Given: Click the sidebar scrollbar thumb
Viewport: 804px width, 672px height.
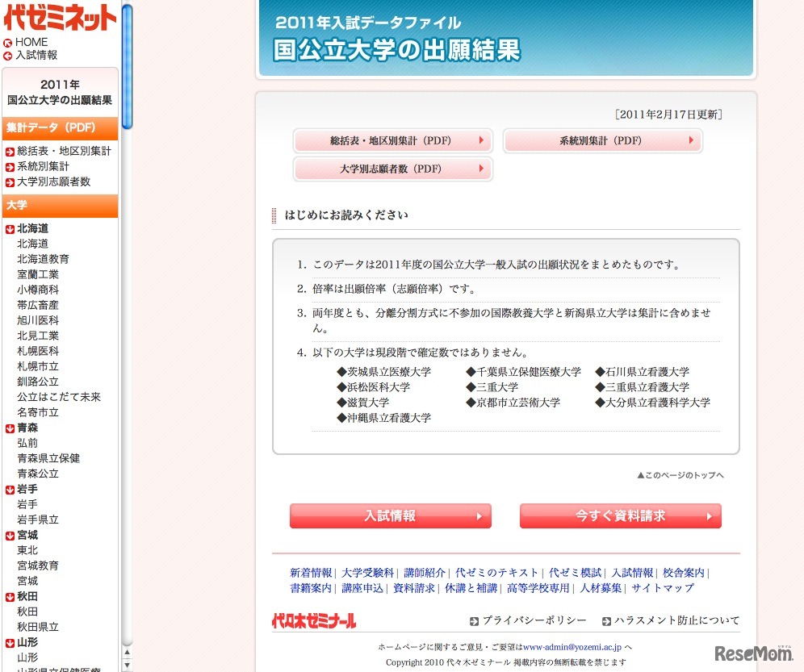Looking at the screenshot, I should 128,65.
